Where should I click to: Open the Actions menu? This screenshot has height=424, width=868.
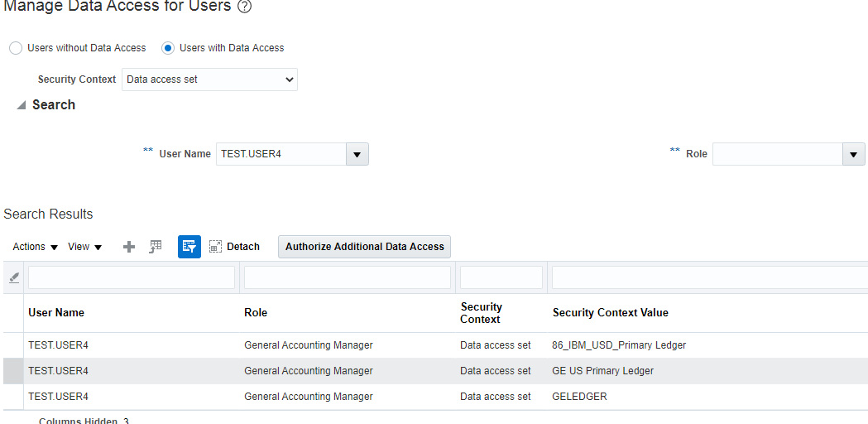point(36,247)
